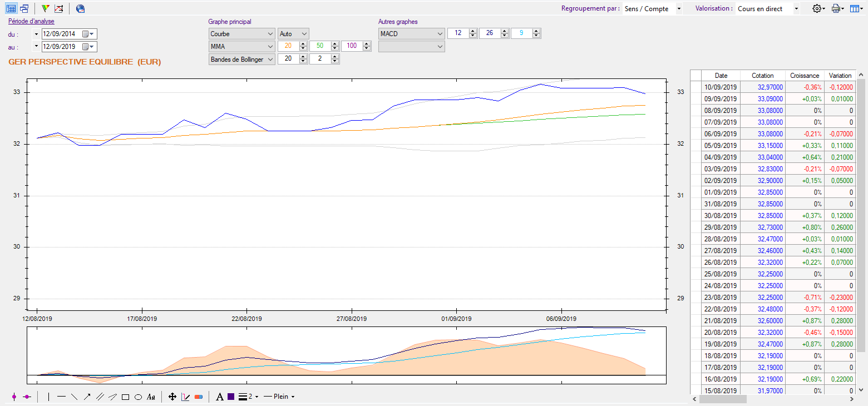868x406 pixels.
Task: Sort table by Cotation column header
Action: (762, 75)
